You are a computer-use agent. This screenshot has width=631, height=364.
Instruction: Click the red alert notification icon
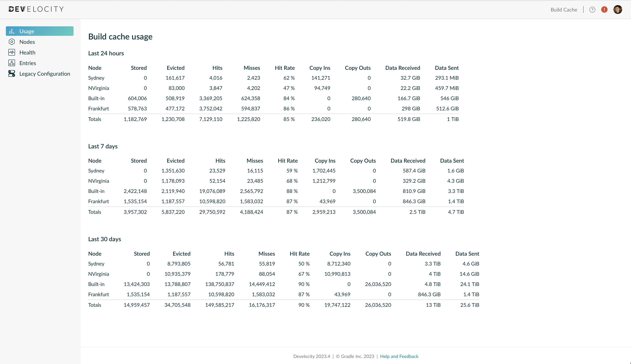click(x=604, y=10)
